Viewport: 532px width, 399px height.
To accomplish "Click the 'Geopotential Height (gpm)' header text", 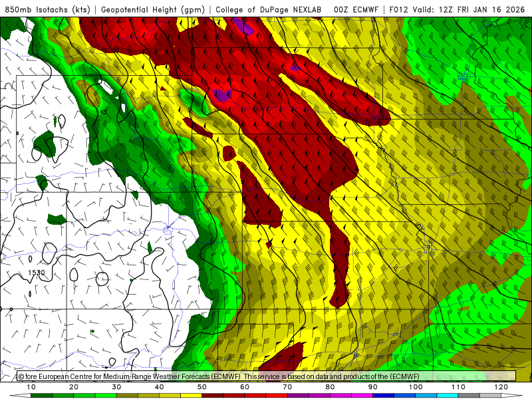I will [x=153, y=10].
